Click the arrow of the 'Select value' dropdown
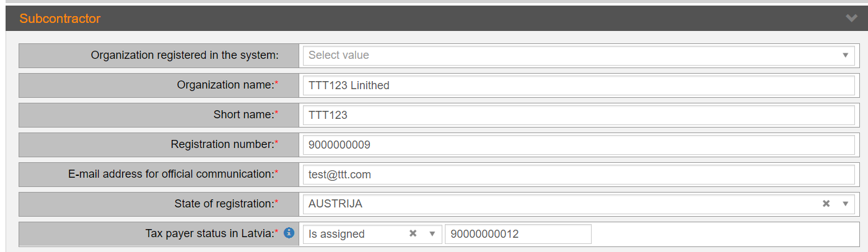The width and height of the screenshot is (868, 252). pyautogui.click(x=845, y=55)
